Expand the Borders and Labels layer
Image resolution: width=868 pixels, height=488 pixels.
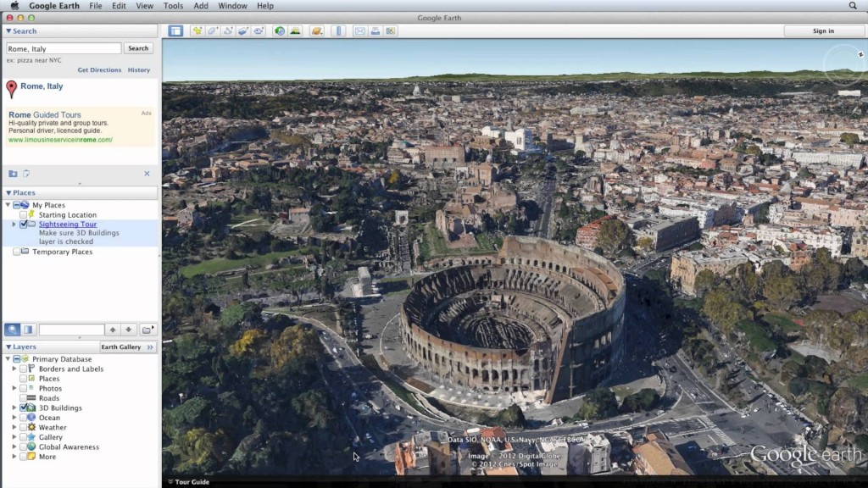tap(14, 369)
